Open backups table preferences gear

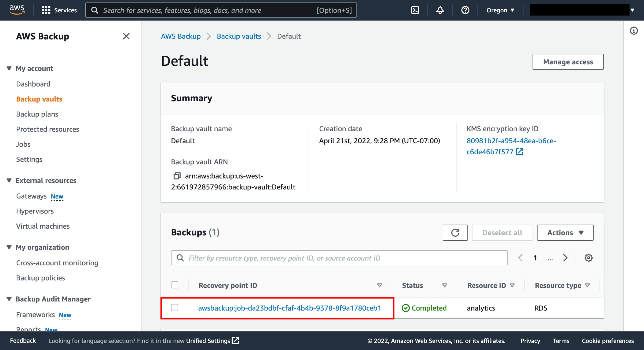coord(588,258)
